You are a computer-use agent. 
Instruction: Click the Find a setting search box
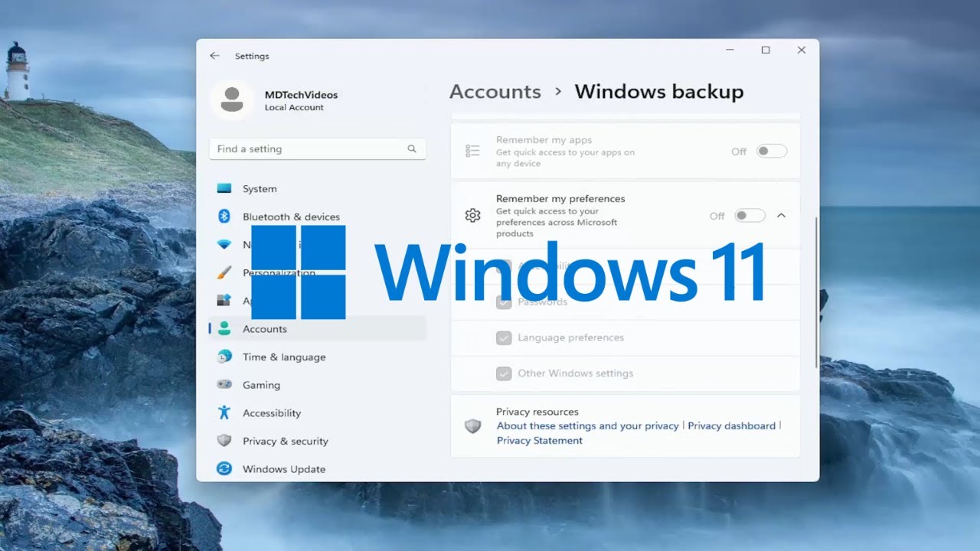click(317, 149)
